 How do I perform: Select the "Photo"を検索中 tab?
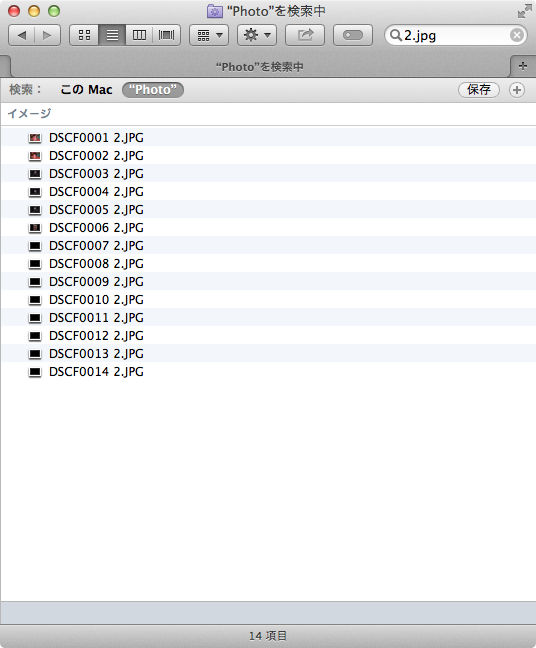[260, 67]
